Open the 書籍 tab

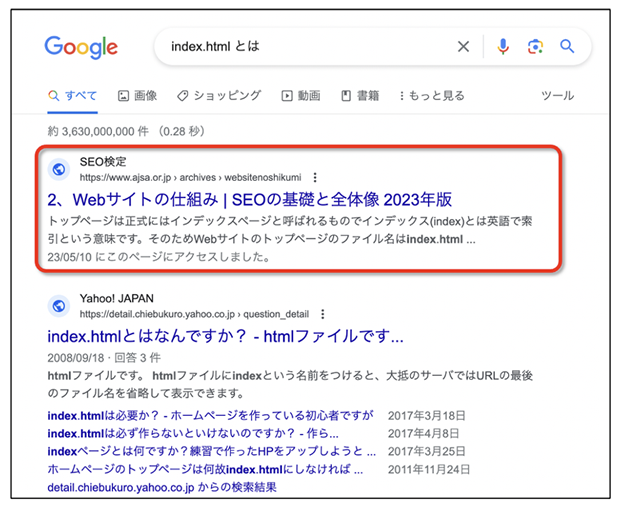pyautogui.click(x=360, y=96)
